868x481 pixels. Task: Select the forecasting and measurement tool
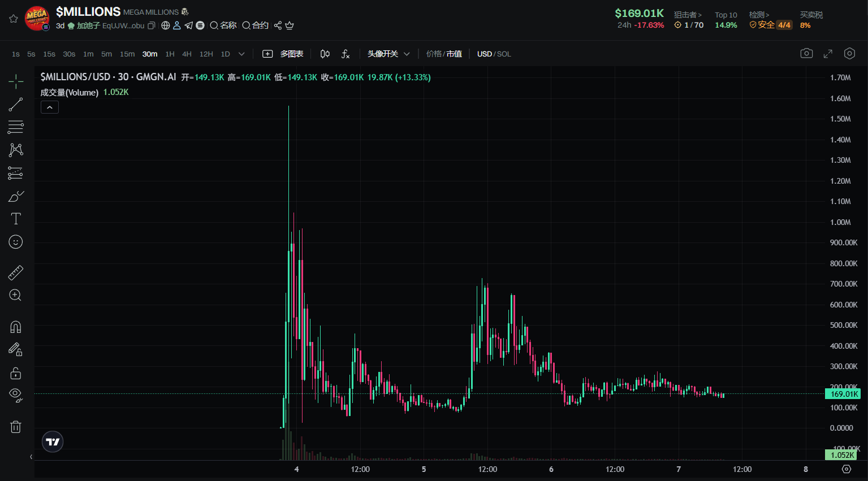(16, 173)
